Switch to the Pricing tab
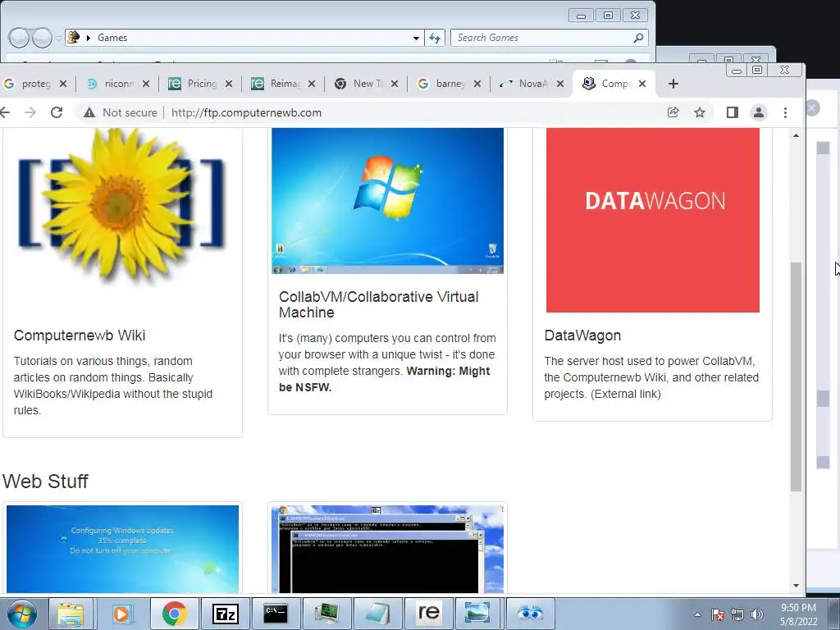This screenshot has height=630, width=840. pos(200,84)
